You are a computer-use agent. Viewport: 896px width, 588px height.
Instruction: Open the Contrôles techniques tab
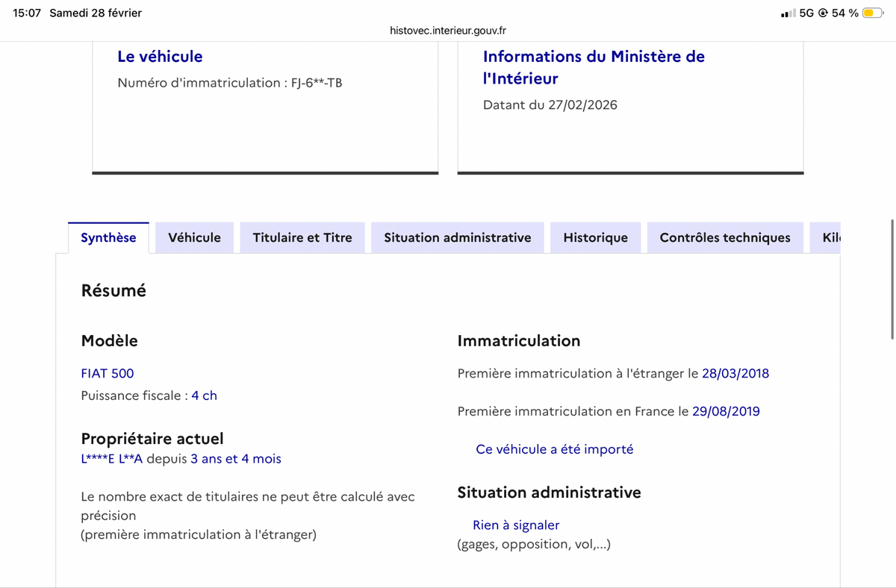coord(724,238)
